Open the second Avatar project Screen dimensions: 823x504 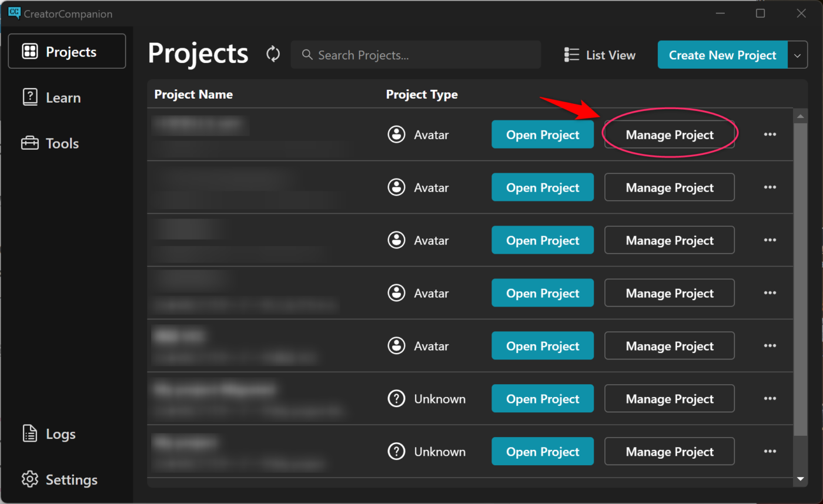click(543, 187)
